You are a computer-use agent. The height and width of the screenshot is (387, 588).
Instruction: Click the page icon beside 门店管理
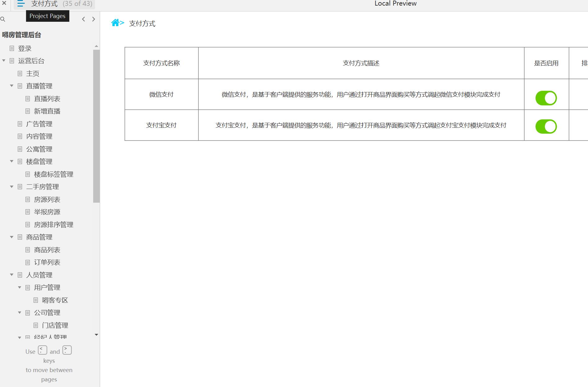[x=36, y=325]
